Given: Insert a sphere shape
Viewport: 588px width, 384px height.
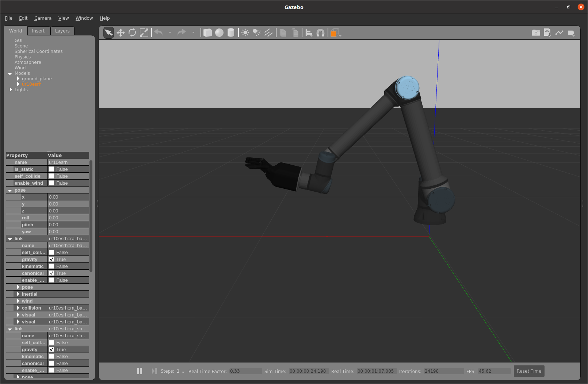Looking at the screenshot, I should (219, 33).
